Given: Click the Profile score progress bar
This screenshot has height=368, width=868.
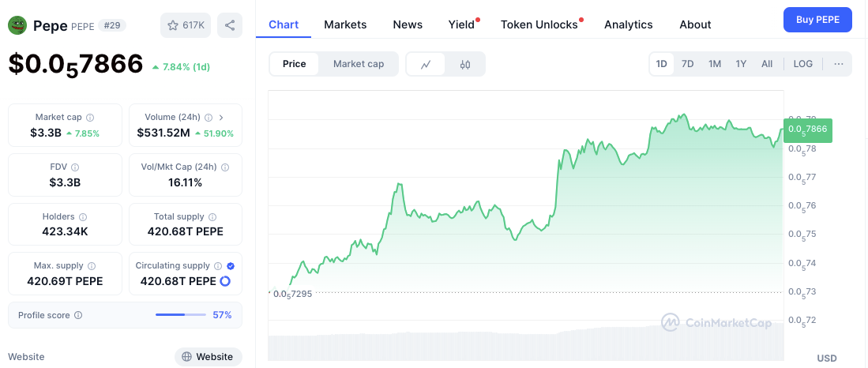Looking at the screenshot, I should (180, 315).
